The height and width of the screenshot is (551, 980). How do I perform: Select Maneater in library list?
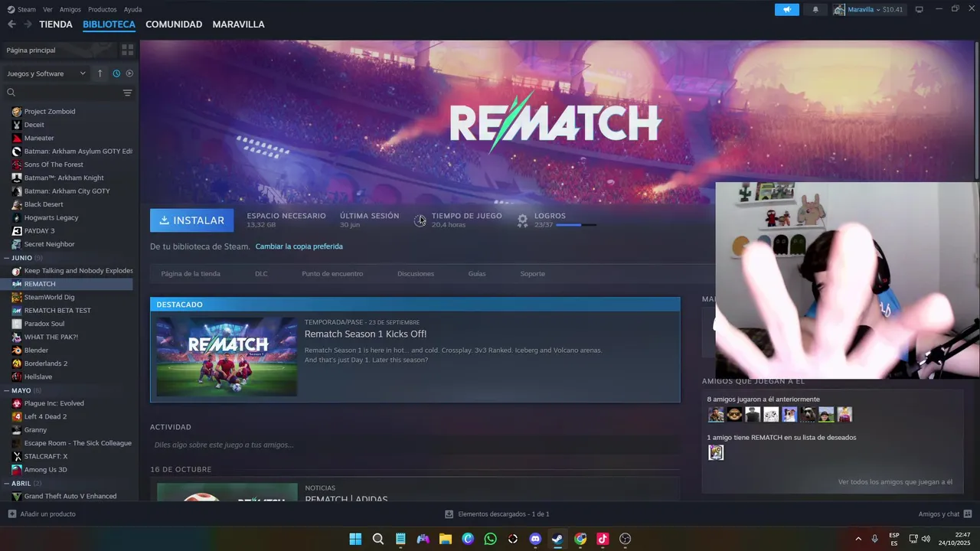[39, 139]
